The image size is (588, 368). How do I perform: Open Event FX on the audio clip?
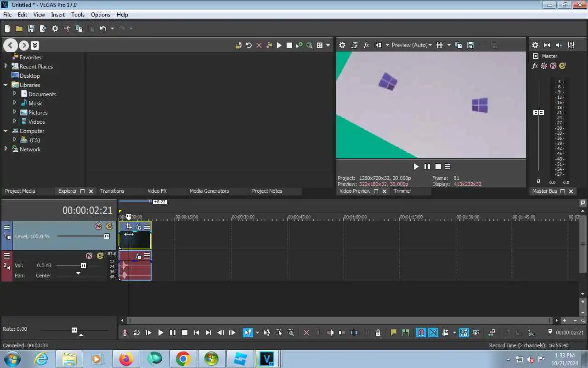[x=138, y=256]
